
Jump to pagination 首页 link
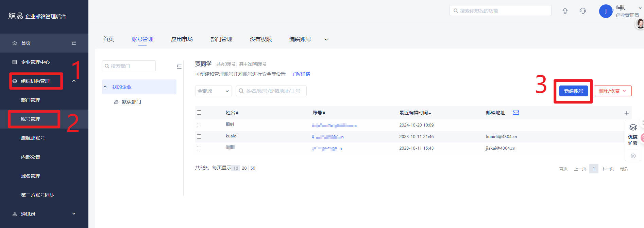pos(563,169)
